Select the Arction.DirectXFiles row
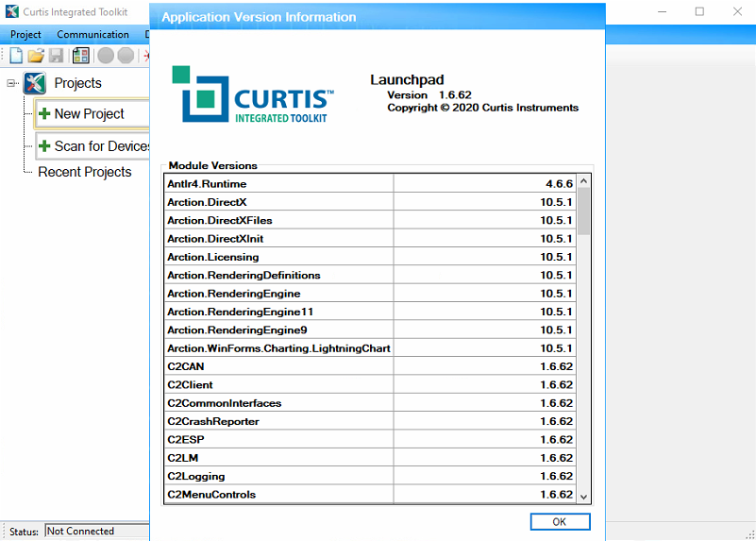 coord(370,220)
